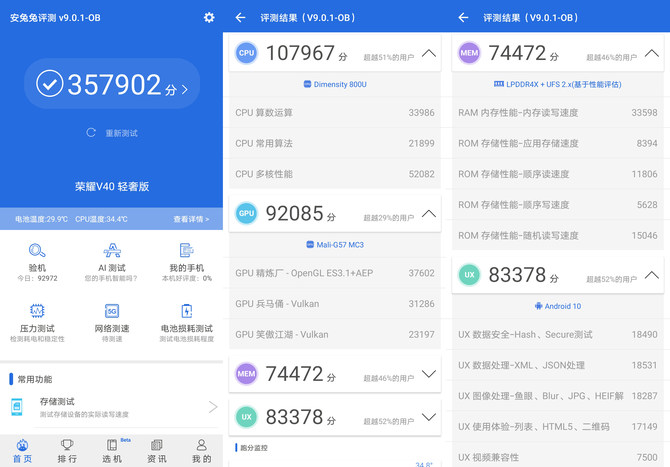Open the settings gear icon

209,18
